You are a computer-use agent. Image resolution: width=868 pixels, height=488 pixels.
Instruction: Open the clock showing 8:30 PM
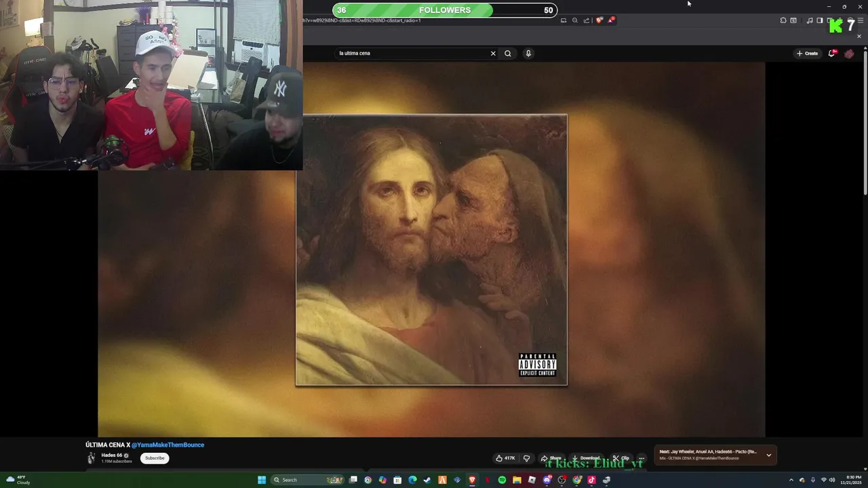pos(850,480)
